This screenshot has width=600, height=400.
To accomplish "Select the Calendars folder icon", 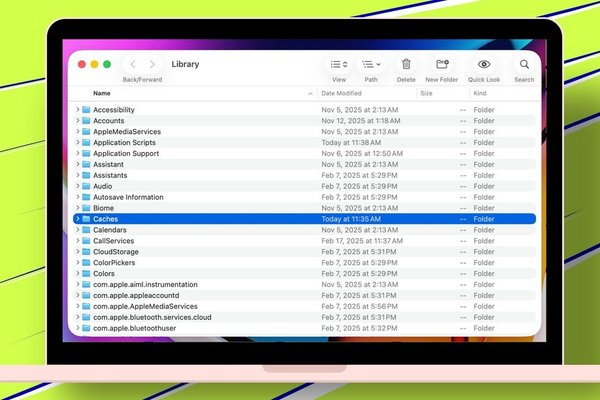I will click(x=86, y=230).
